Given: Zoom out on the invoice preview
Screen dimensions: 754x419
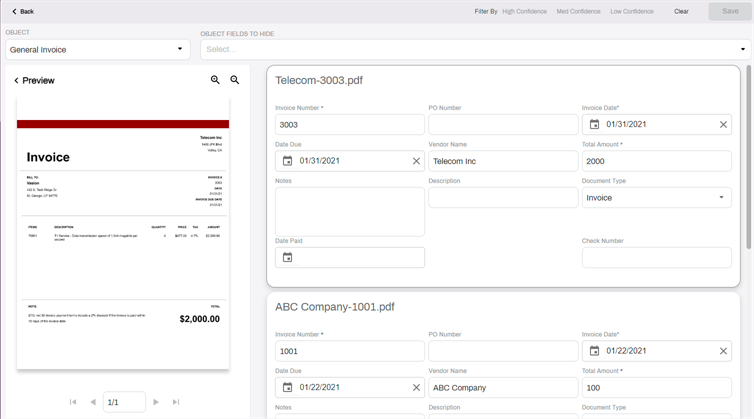Looking at the screenshot, I should tap(235, 80).
